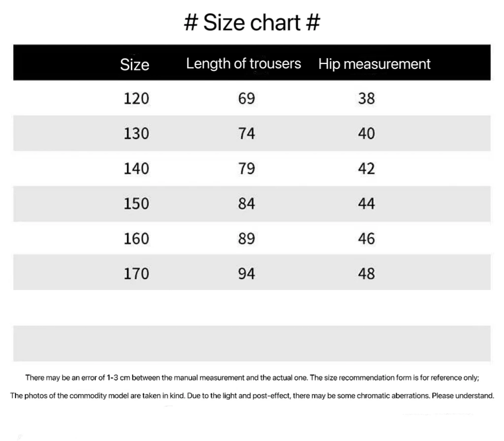Select hip measurement value 38

click(x=367, y=99)
